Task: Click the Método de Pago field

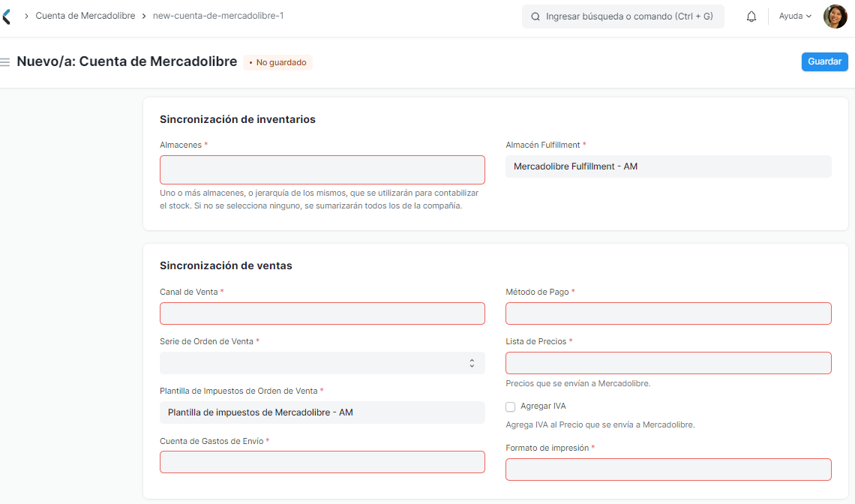Action: tap(668, 313)
